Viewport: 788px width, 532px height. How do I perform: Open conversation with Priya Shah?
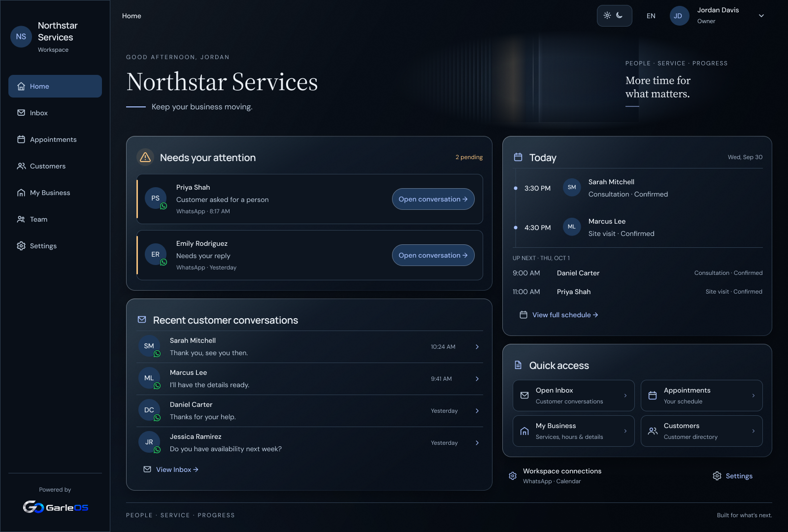click(433, 199)
